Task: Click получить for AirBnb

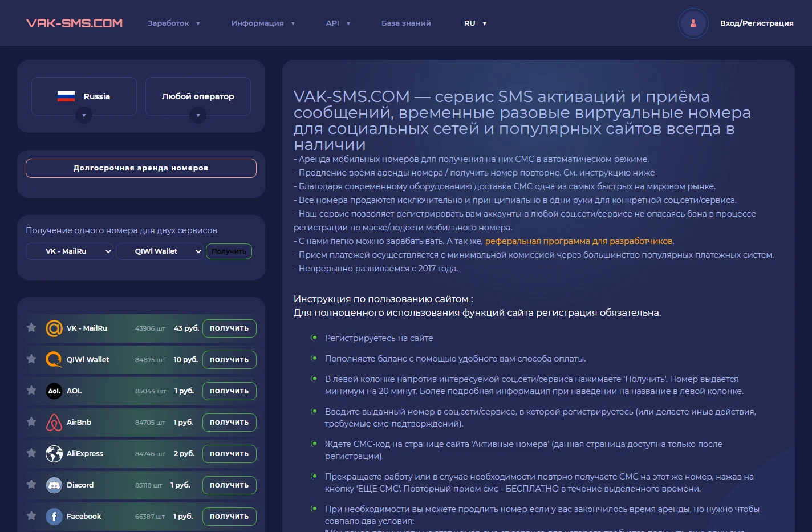Action: [x=229, y=423]
